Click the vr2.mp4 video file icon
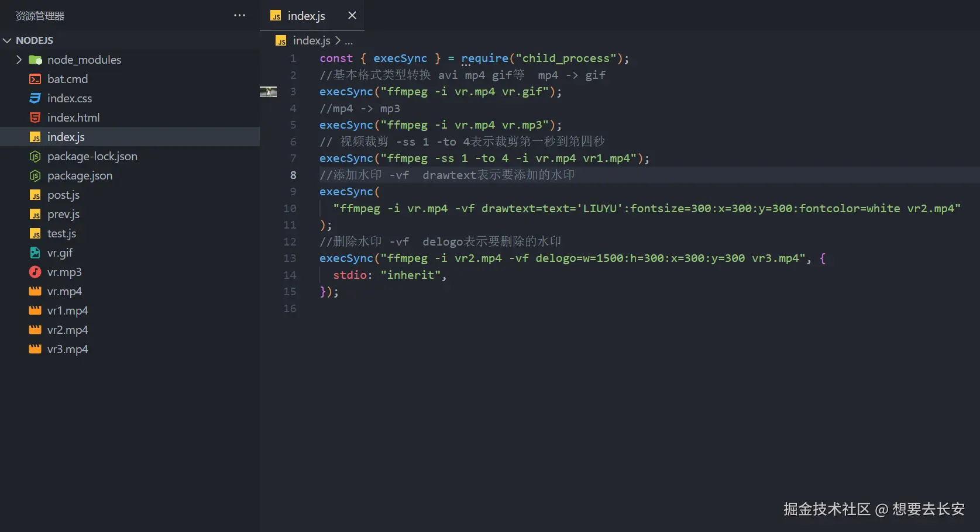Screen dimensions: 980x532 (35, 330)
